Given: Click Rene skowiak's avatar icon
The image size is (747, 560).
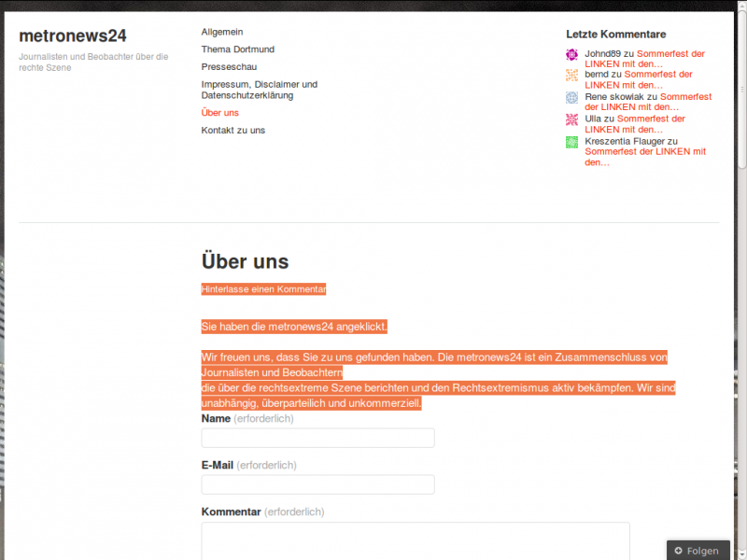Looking at the screenshot, I should (572, 97).
